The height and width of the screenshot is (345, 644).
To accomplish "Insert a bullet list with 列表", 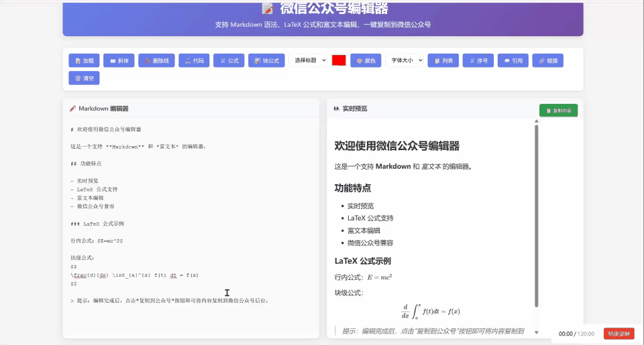I will (x=443, y=61).
